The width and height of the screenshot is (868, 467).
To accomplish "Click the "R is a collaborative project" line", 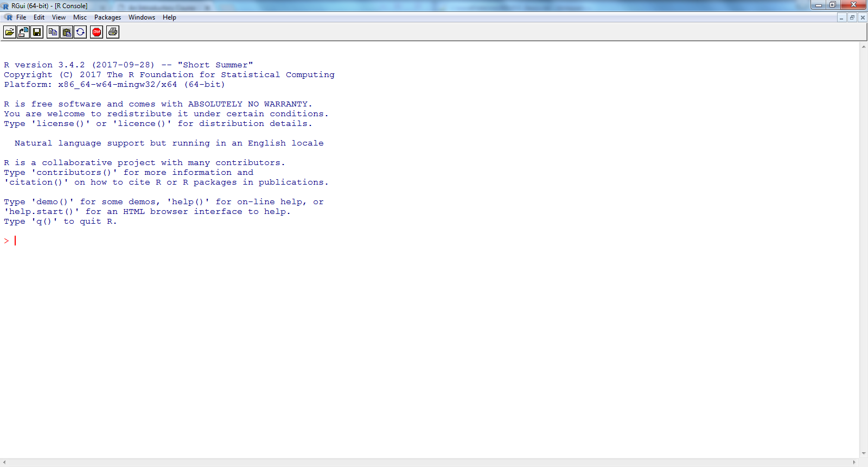I will coord(144,163).
